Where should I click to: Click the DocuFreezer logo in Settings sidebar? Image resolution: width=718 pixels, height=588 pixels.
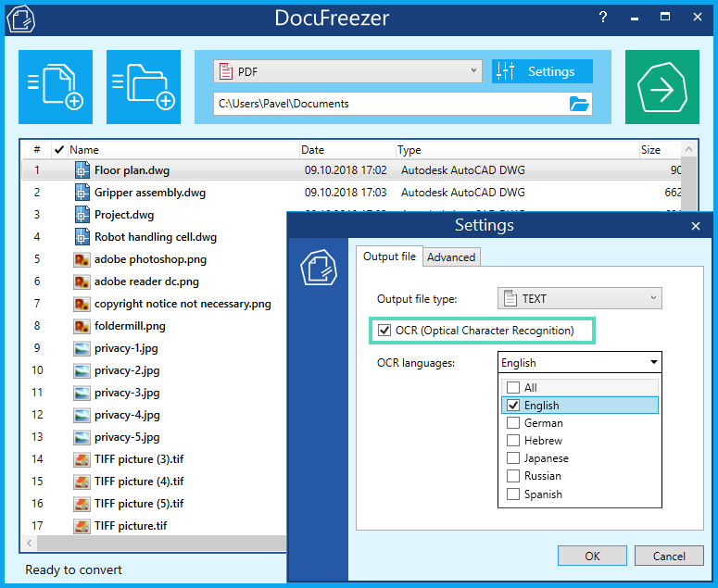pyautogui.click(x=319, y=268)
